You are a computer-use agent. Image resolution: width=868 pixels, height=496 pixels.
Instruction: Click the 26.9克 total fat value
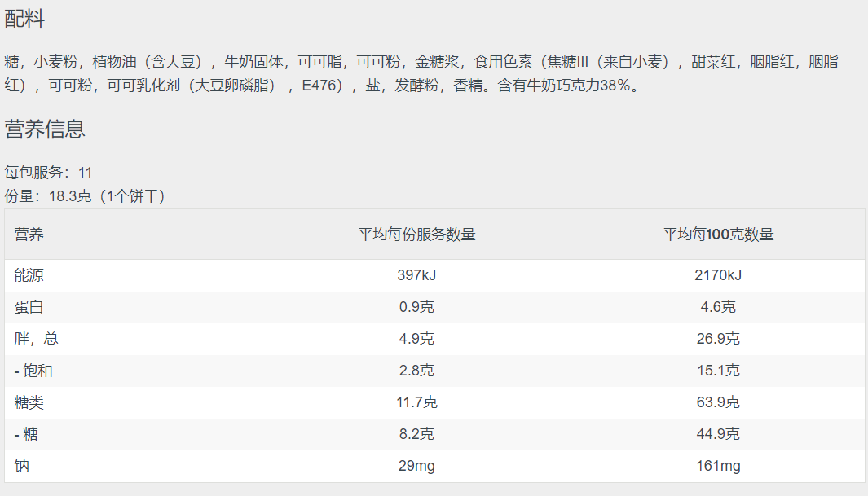coord(718,339)
